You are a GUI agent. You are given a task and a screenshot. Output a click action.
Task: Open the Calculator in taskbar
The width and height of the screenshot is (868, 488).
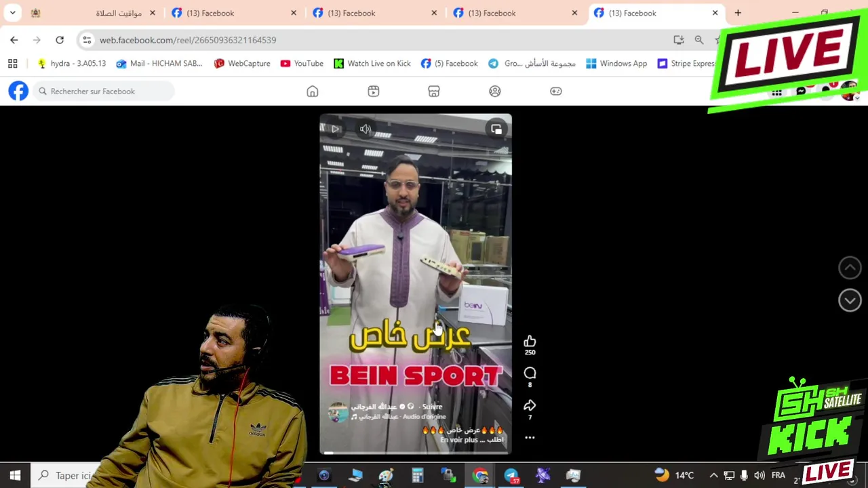(417, 476)
